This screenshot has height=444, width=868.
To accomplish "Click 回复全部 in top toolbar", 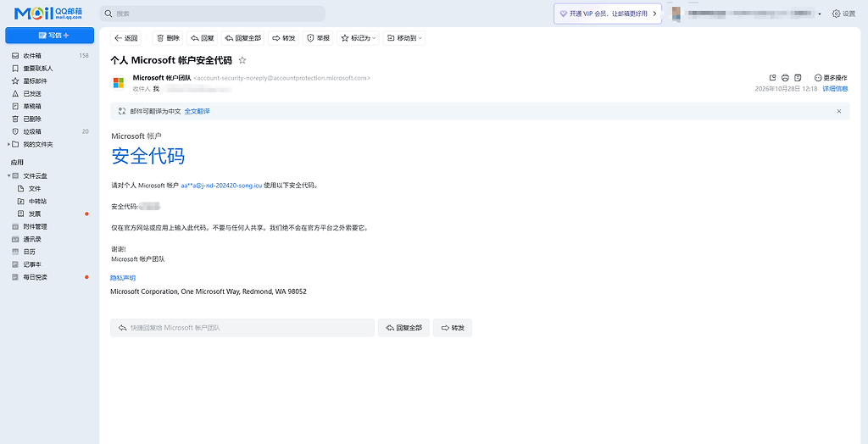I will tap(243, 38).
